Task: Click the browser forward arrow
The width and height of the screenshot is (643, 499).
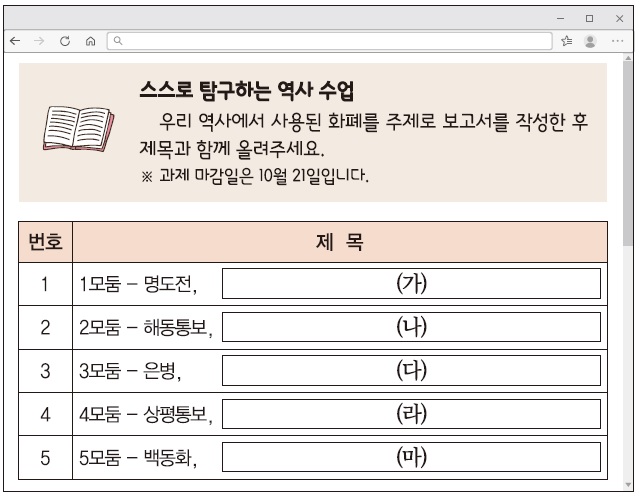Action: click(x=39, y=41)
